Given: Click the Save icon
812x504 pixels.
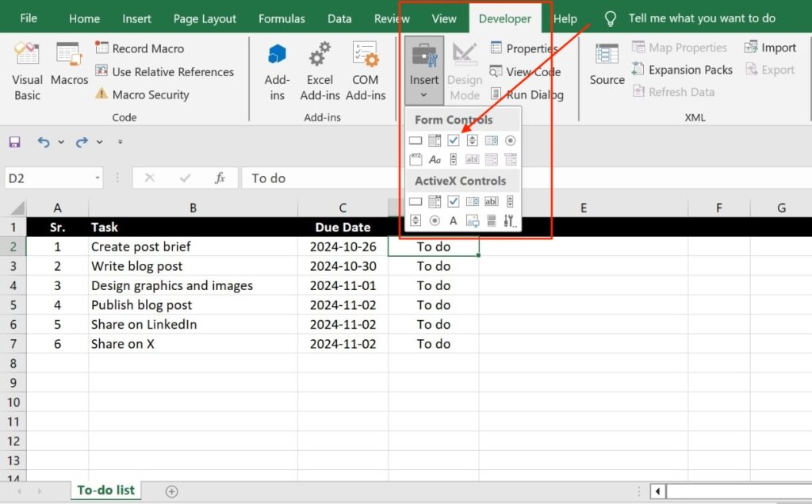Looking at the screenshot, I should coord(14,142).
